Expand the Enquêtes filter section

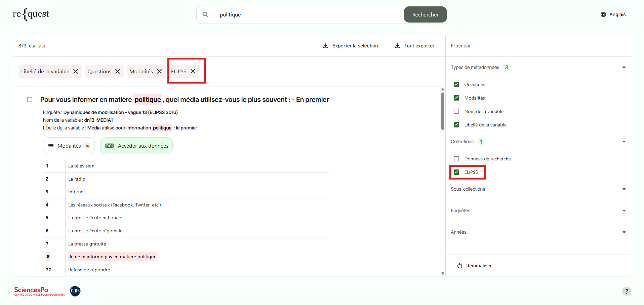pos(624,211)
